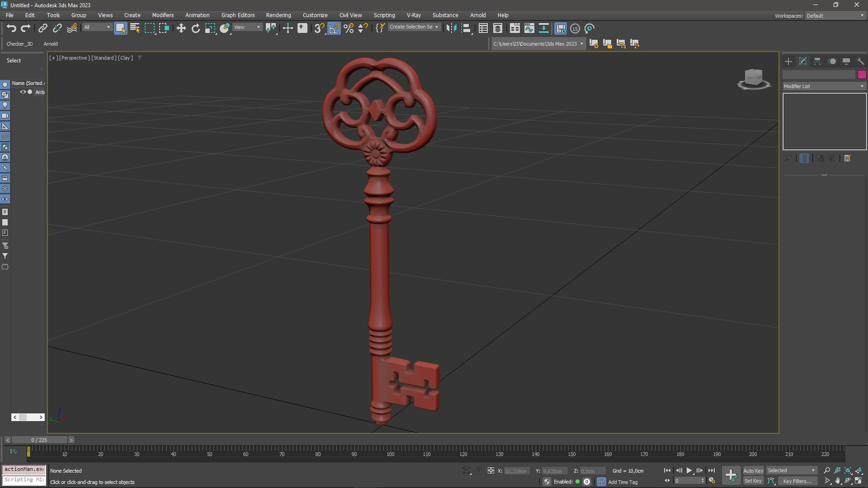Open the Create command panel tab

point(788,61)
